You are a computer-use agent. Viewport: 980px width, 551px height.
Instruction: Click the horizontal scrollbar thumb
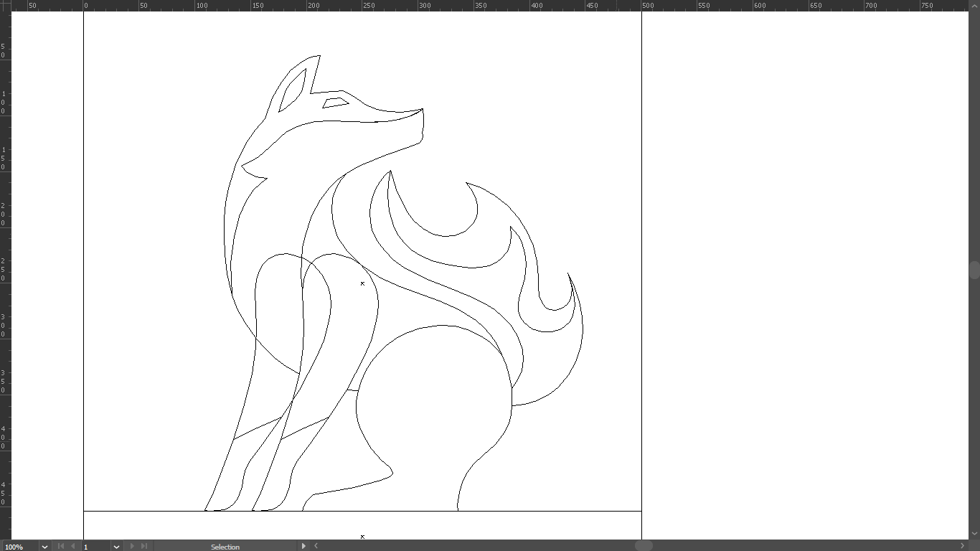pos(644,546)
